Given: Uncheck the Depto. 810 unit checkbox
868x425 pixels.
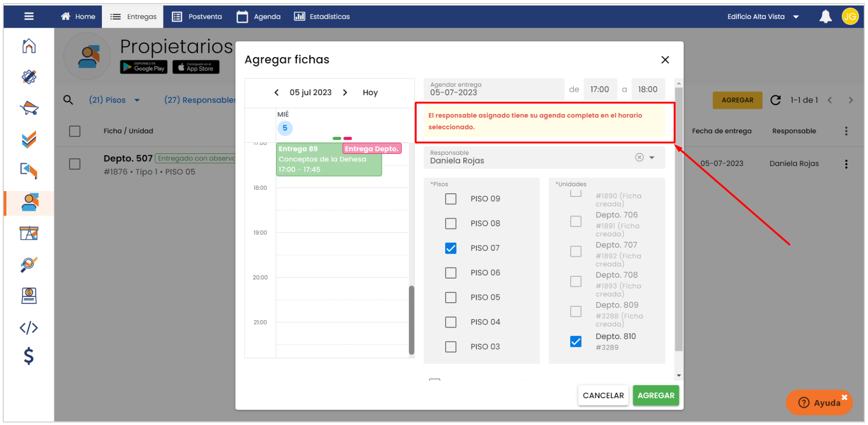Looking at the screenshot, I should click(576, 342).
